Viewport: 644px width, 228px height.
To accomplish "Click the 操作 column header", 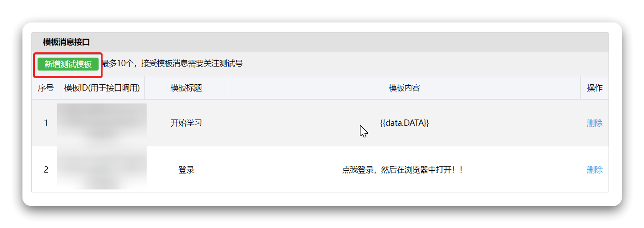I will (594, 88).
